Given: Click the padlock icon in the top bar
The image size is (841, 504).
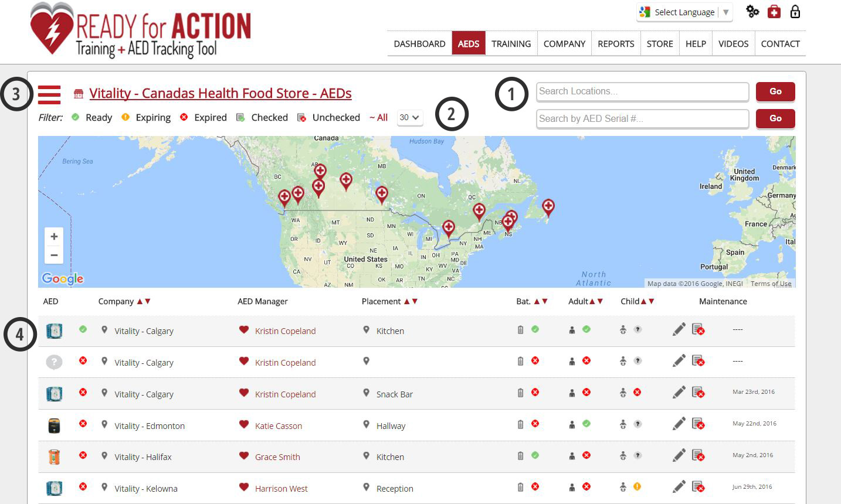Looking at the screenshot, I should (795, 12).
